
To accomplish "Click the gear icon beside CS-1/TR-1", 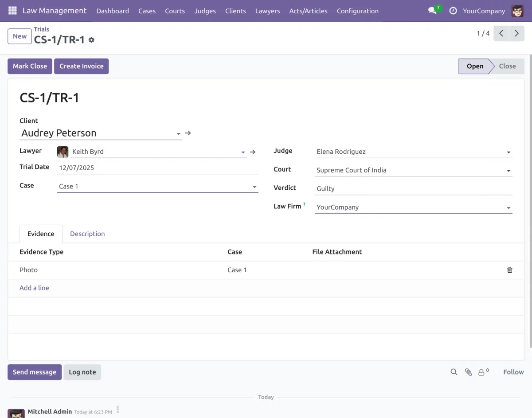I will point(91,40).
